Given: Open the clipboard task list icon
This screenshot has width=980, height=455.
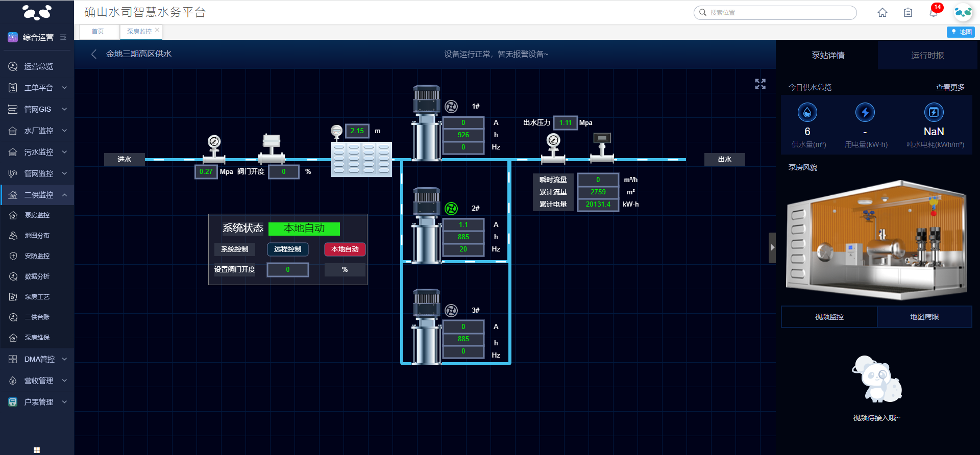Looking at the screenshot, I should 908,13.
